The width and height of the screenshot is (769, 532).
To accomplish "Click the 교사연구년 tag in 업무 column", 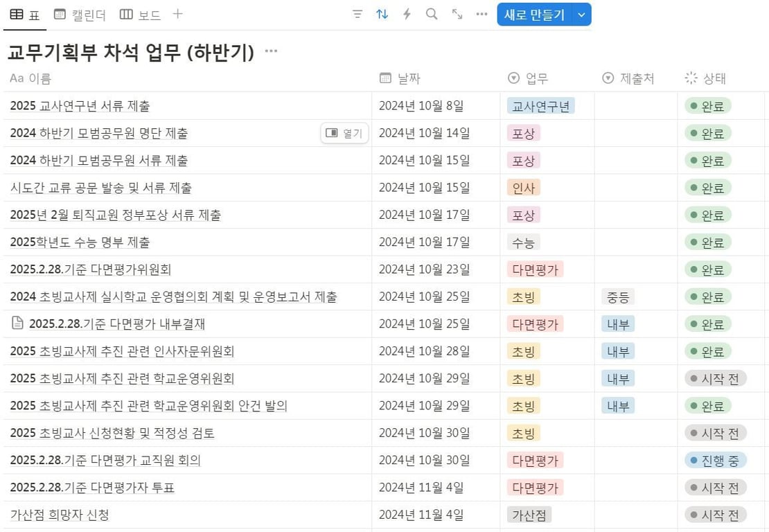I will pos(541,106).
